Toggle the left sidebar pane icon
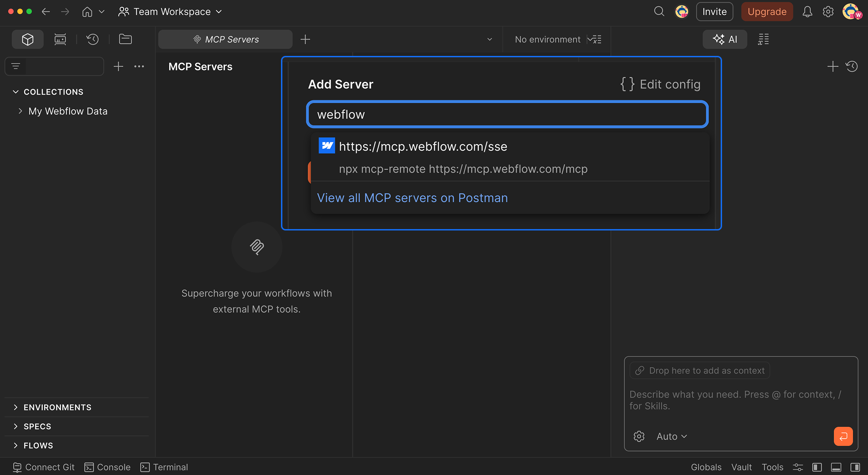Screen dimensions: 868x475 point(817,467)
